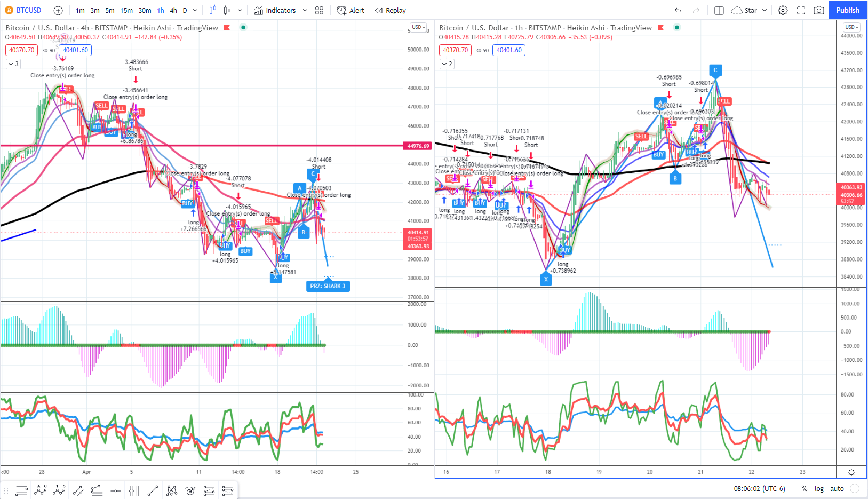Open the BTCUSD symbol search
The height and width of the screenshot is (499, 868).
23,10
